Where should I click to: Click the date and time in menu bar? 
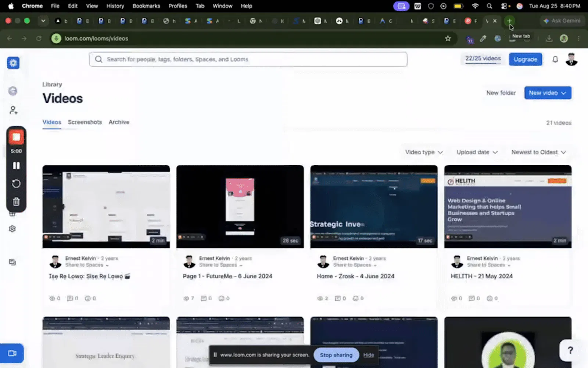point(555,6)
